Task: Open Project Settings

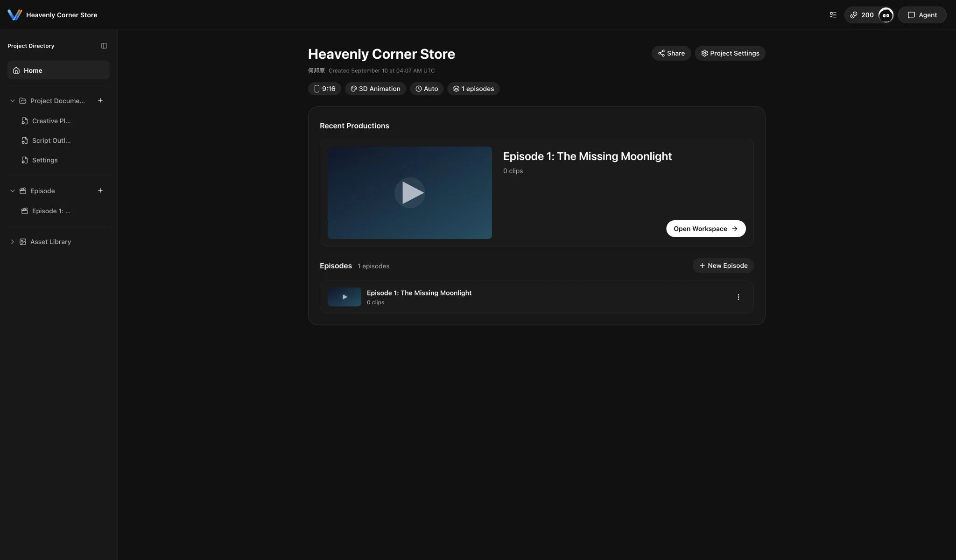Action: tap(730, 53)
